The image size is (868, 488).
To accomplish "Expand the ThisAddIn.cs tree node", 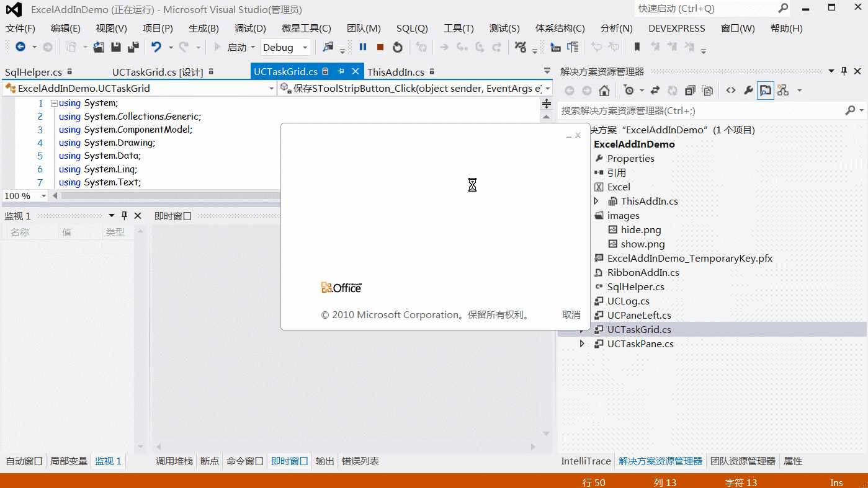I will point(596,201).
